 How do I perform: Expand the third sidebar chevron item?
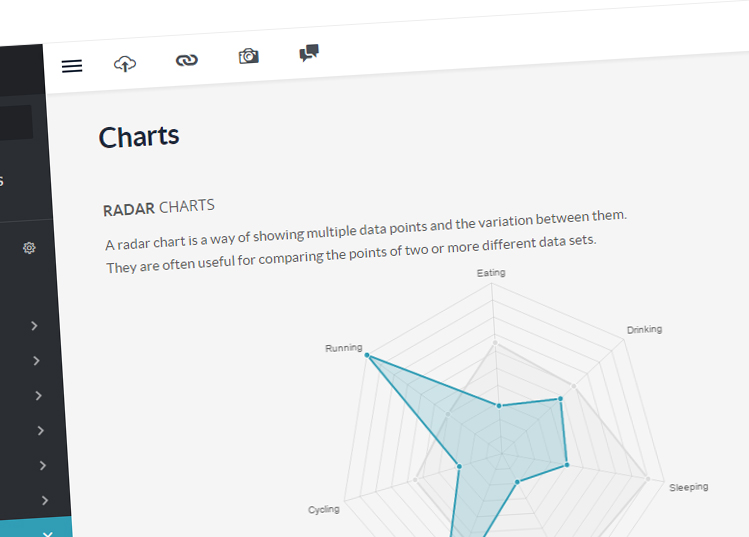click(38, 396)
